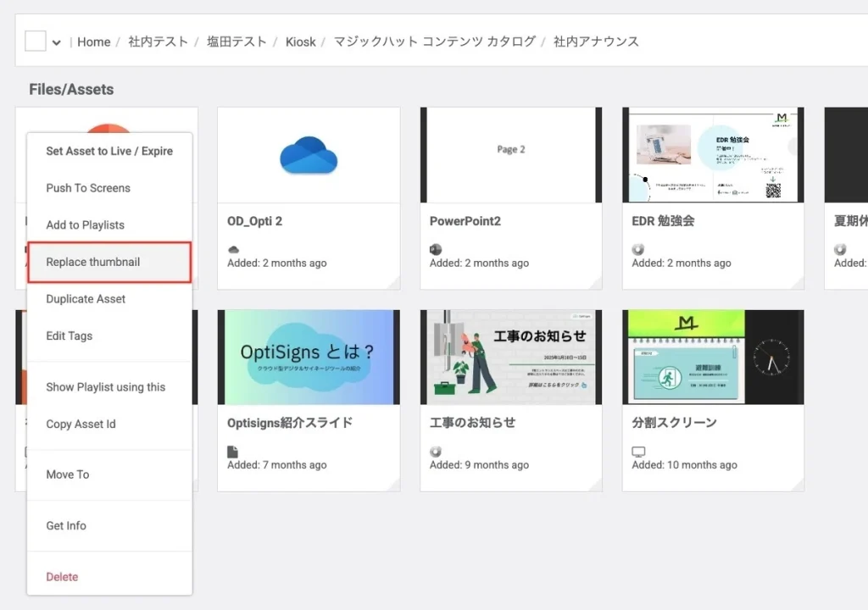The height and width of the screenshot is (610, 868).
Task: Navigate to 塩田テスト breadcrumb folder
Action: tap(236, 42)
